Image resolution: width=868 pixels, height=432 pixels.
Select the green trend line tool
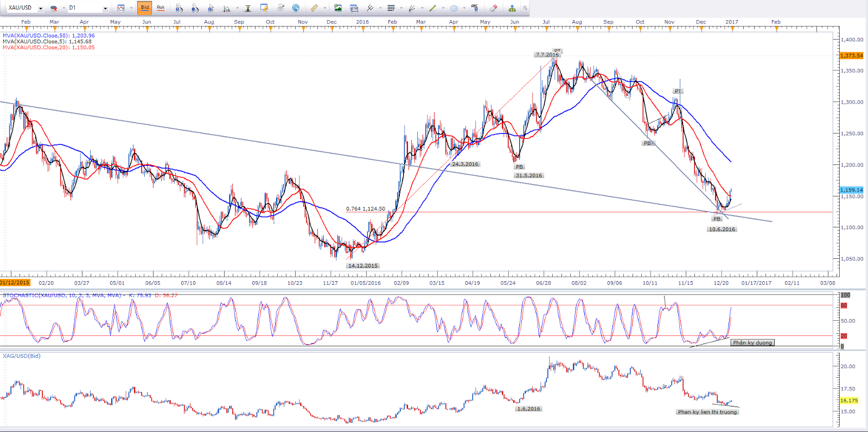pyautogui.click(x=432, y=8)
